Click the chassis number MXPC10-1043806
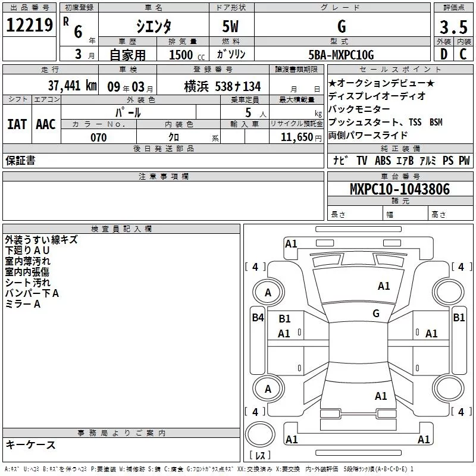The height and width of the screenshot is (476, 476). pyautogui.click(x=400, y=189)
